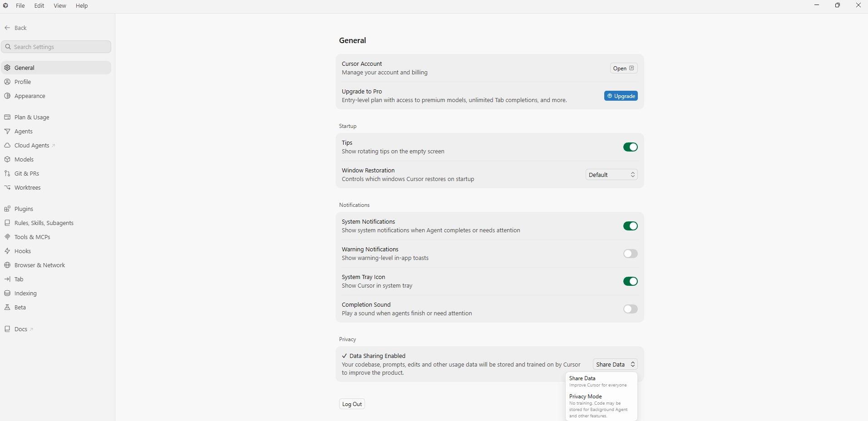Click the Plan & Usage card icon
Image resolution: width=868 pixels, height=421 pixels.
click(x=7, y=117)
